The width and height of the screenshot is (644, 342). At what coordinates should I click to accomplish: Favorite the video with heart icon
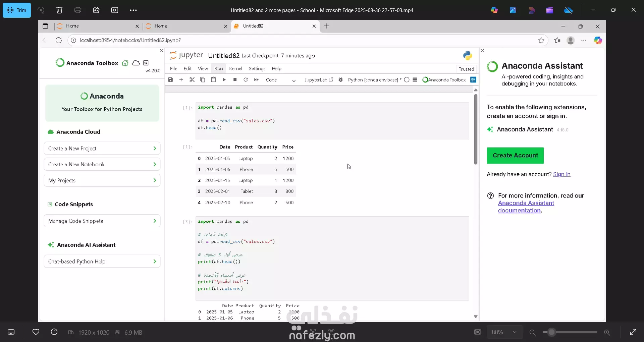(x=36, y=332)
